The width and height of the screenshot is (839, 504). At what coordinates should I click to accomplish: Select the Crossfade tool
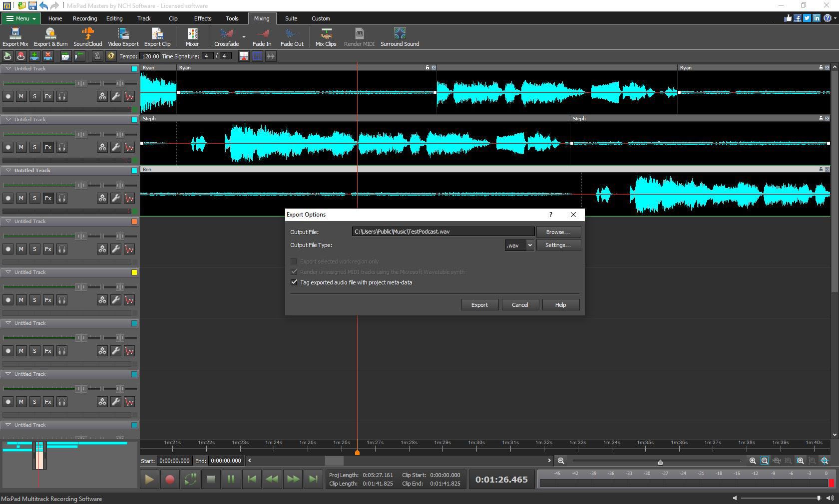click(226, 36)
